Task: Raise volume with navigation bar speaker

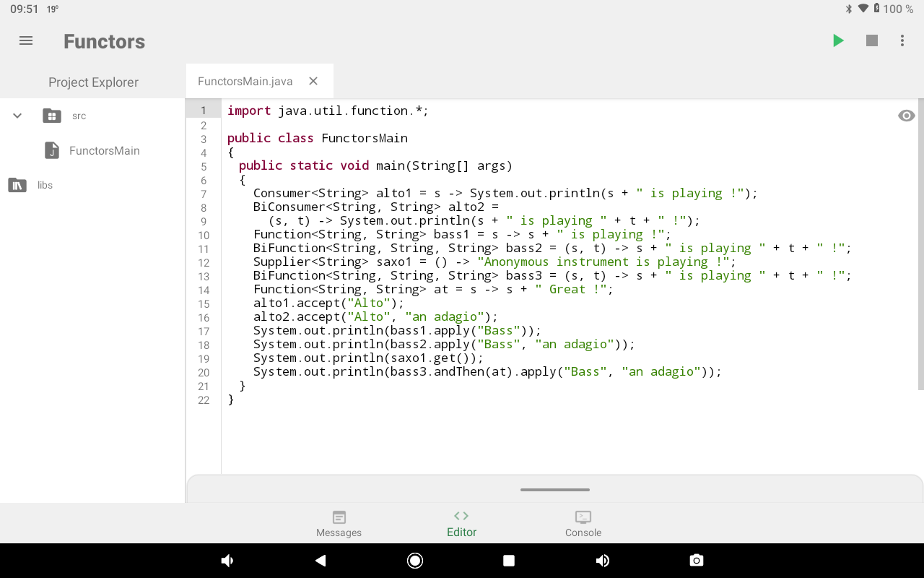Action: [x=603, y=561]
